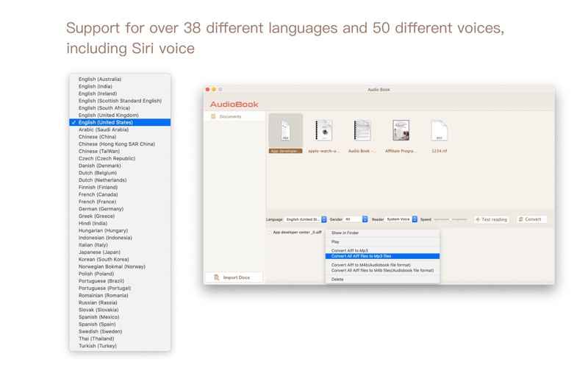Image resolution: width=588 pixels, height=368 pixels.
Task: Pick English (United Kingdom) language
Action: tap(120, 116)
